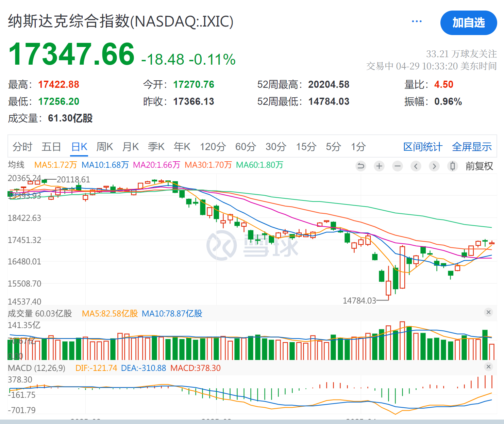Close the MACD indicator panel
Screen dimensions: 504x424
pos(489,367)
